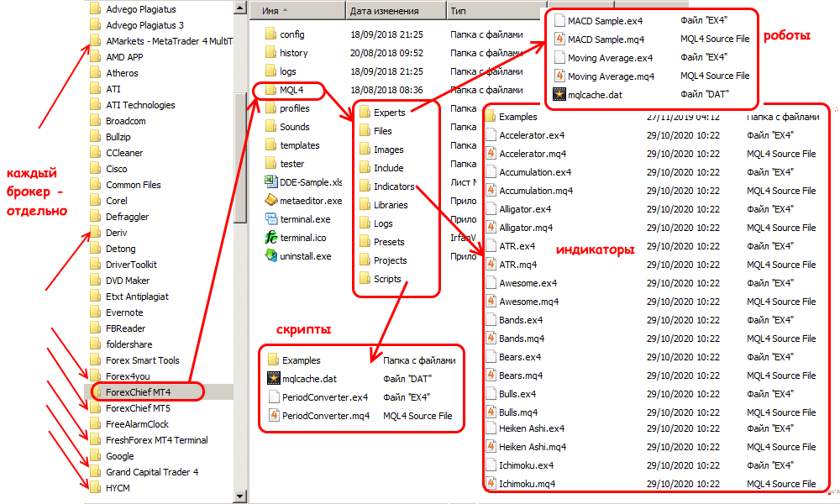
Task: Select Forex Smart Tools folder
Action: [x=142, y=360]
